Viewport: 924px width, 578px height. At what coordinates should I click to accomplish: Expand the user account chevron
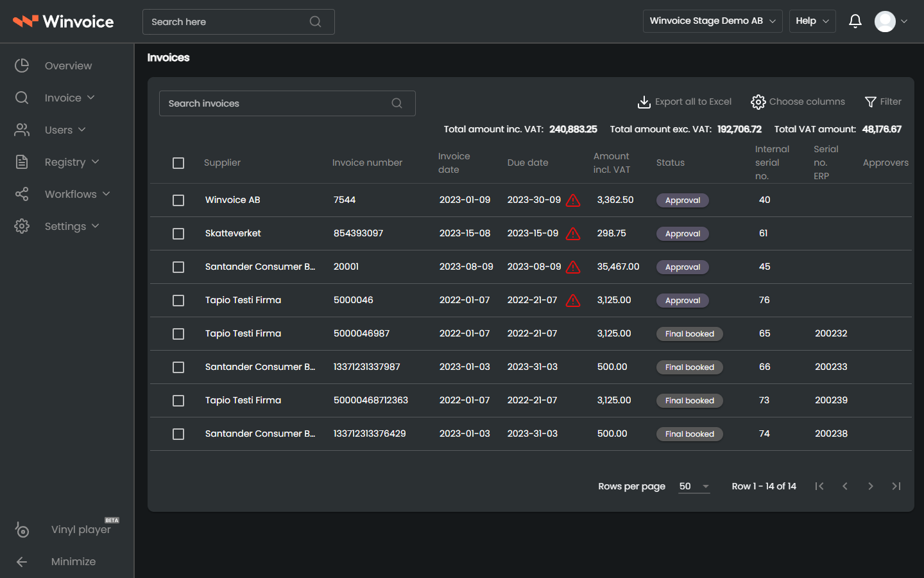click(904, 21)
